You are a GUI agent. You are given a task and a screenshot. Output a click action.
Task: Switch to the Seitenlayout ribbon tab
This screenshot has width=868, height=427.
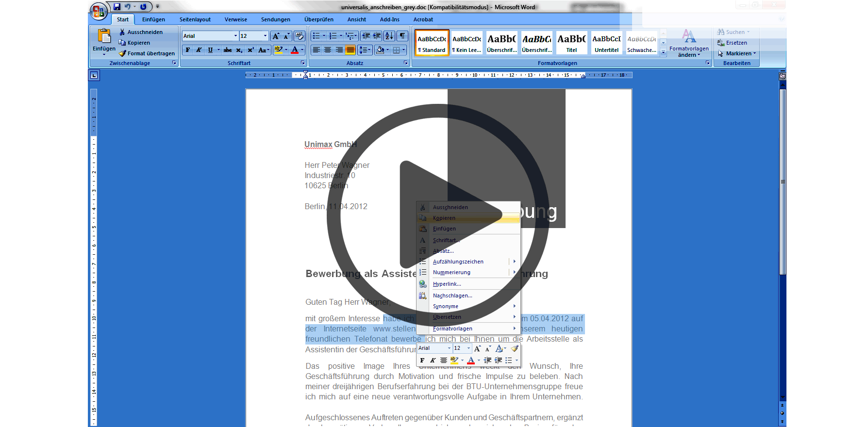[x=195, y=19]
